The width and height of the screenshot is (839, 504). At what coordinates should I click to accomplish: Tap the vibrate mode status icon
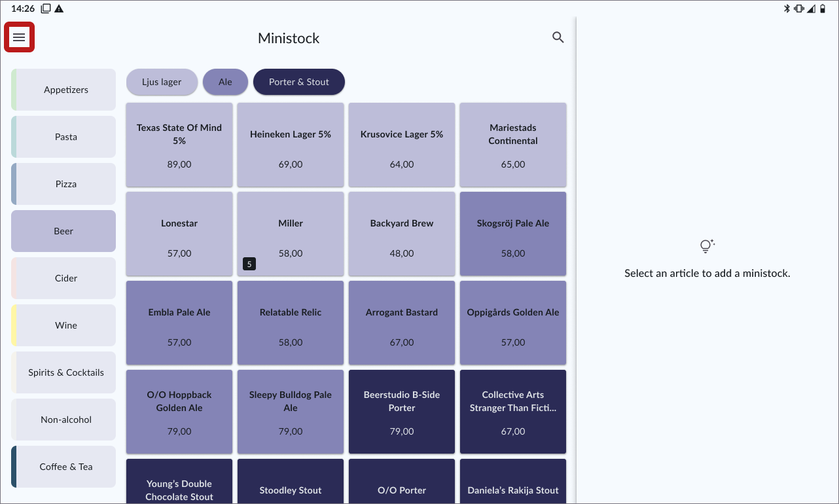[799, 9]
